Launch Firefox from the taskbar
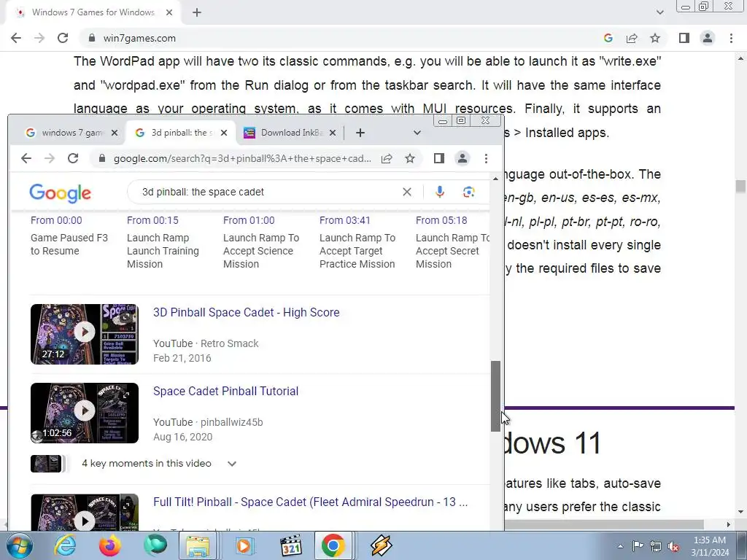Image resolution: width=747 pixels, height=560 pixels. (x=109, y=545)
